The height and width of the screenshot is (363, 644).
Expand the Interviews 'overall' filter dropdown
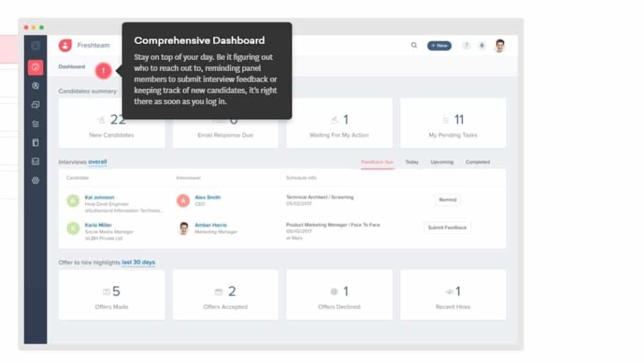pos(98,162)
